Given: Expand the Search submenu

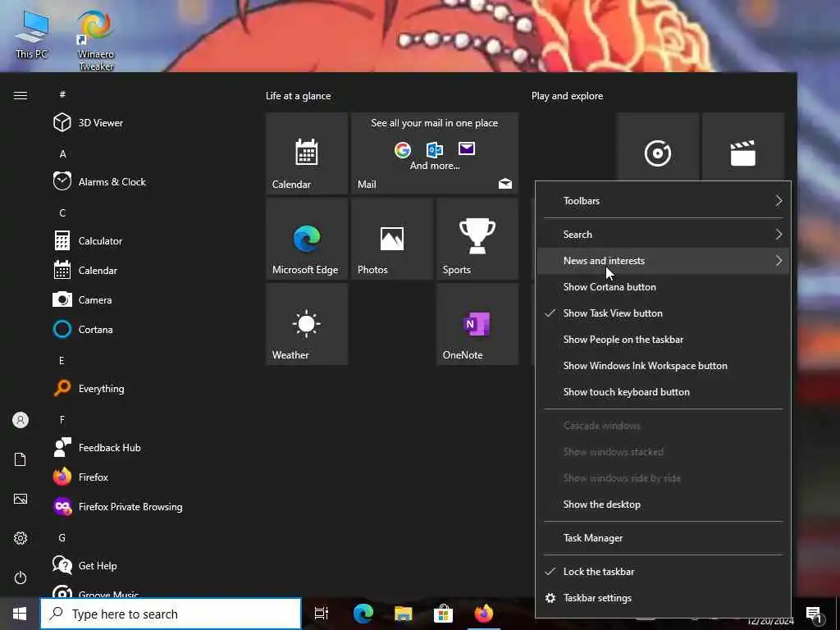Looking at the screenshot, I should coord(663,235).
